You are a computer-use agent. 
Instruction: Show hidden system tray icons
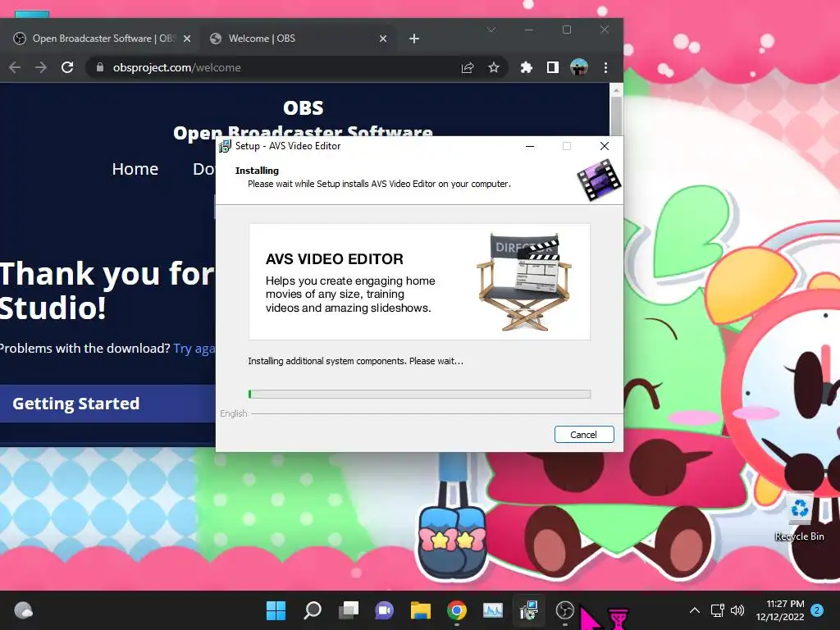point(694,610)
